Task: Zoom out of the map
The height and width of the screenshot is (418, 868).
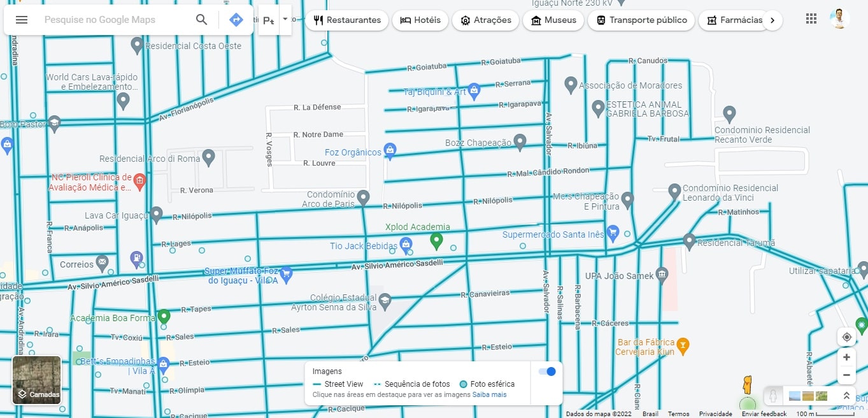Action: [846, 375]
